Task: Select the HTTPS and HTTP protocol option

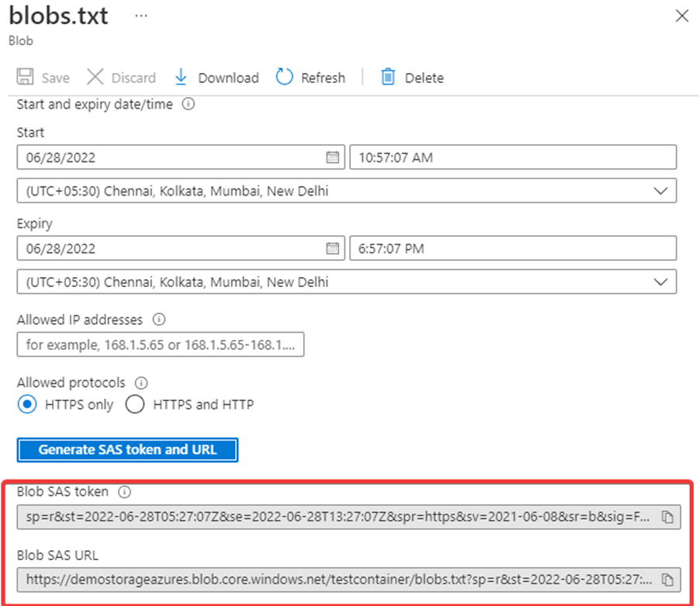Action: pyautogui.click(x=135, y=404)
